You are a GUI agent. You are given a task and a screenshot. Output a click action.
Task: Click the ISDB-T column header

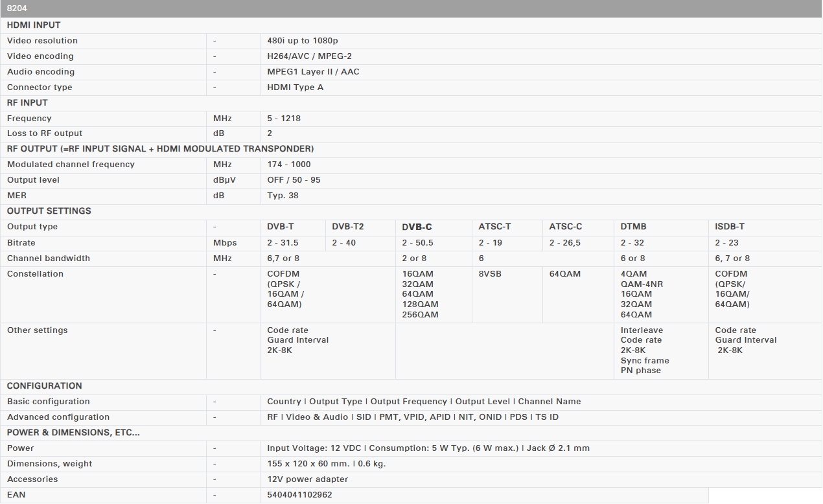point(730,227)
